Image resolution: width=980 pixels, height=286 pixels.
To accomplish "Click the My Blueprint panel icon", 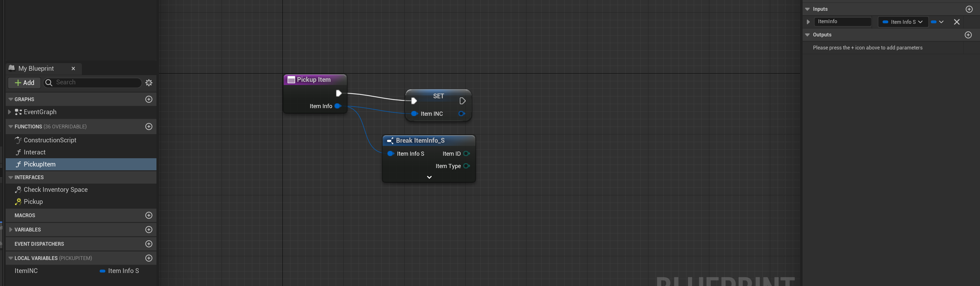I will pyautogui.click(x=12, y=68).
